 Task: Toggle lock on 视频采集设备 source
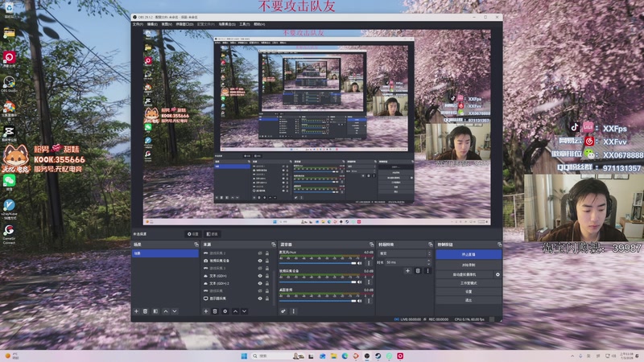pos(267,261)
